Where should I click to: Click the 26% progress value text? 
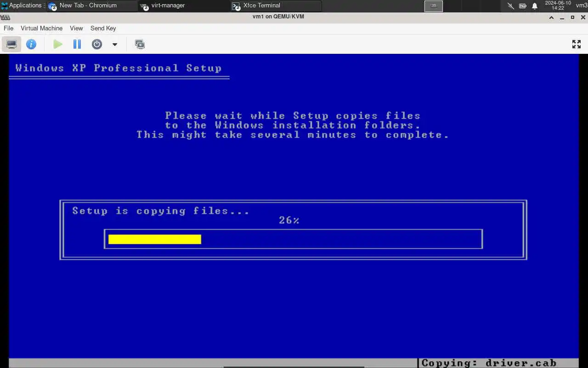[x=289, y=220]
